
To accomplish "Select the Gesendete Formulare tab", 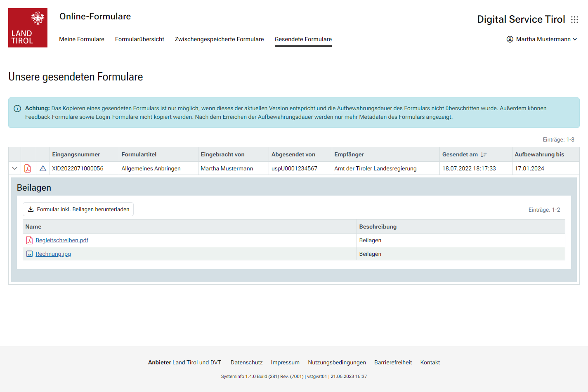I will pyautogui.click(x=303, y=39).
